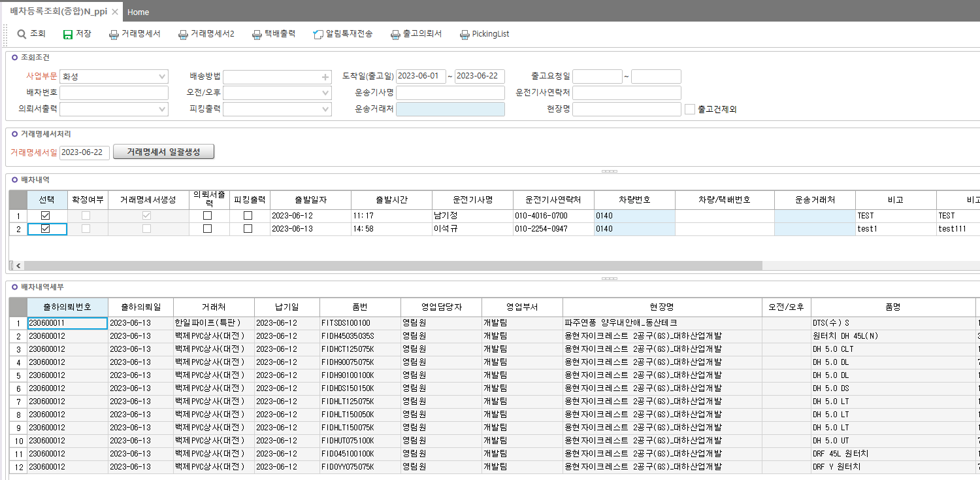
Task: Click the horizontal scrollbar in 배차내역 grid
Action: (x=390, y=266)
